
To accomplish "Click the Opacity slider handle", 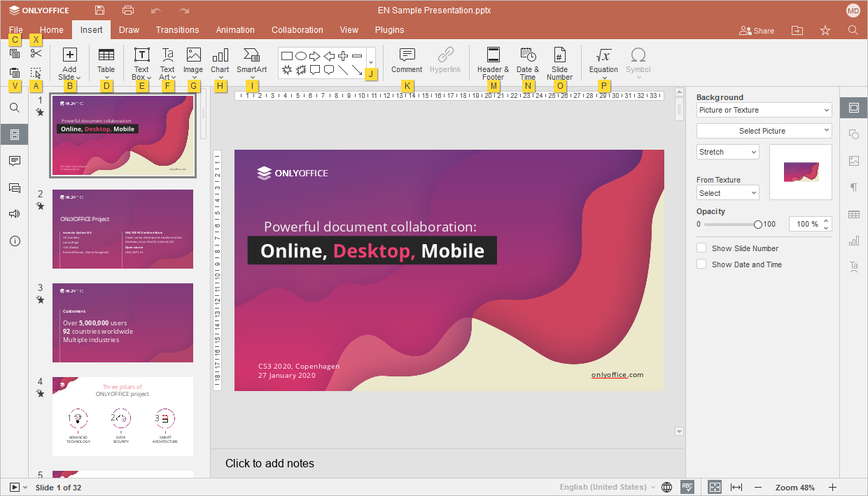I will (x=758, y=225).
